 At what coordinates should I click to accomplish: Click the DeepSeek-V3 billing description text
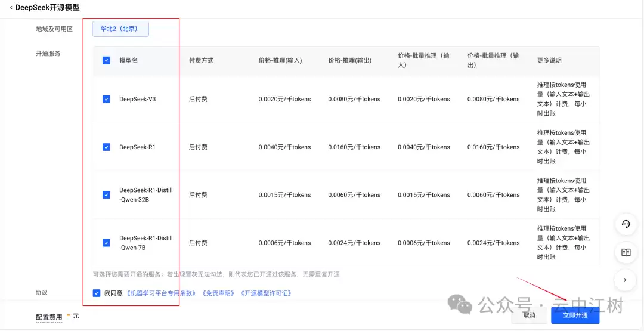point(563,99)
